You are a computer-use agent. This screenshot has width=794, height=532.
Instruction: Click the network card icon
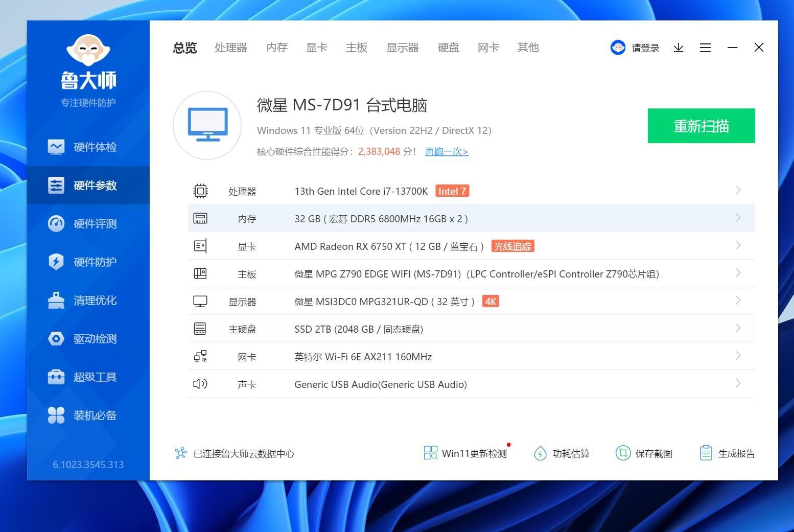point(200,357)
